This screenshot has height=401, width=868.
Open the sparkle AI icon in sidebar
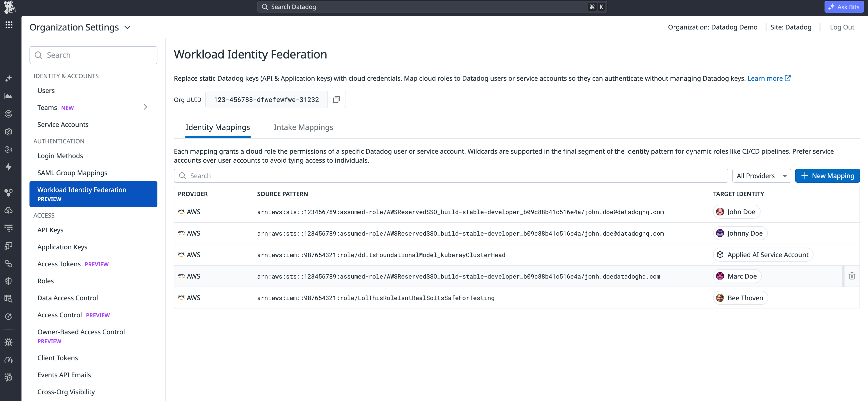(x=8, y=78)
